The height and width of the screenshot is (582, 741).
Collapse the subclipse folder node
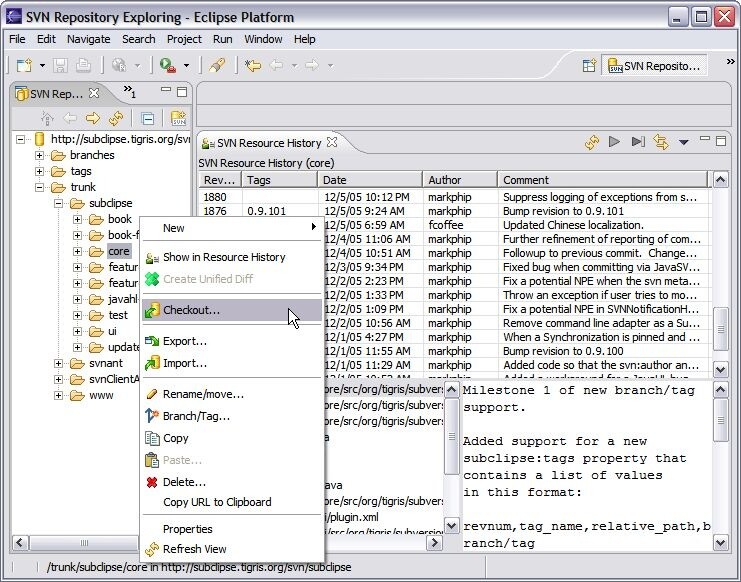pyautogui.click(x=58, y=203)
